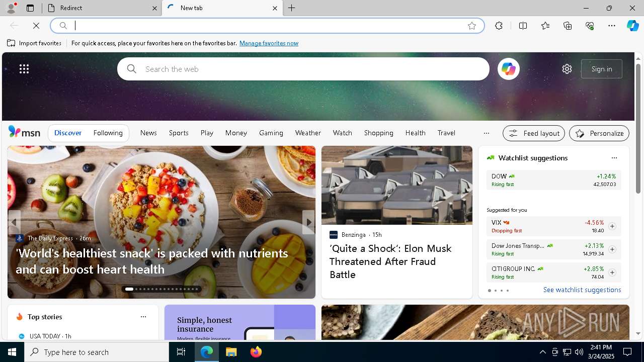Open the browser profile icon

point(11,8)
